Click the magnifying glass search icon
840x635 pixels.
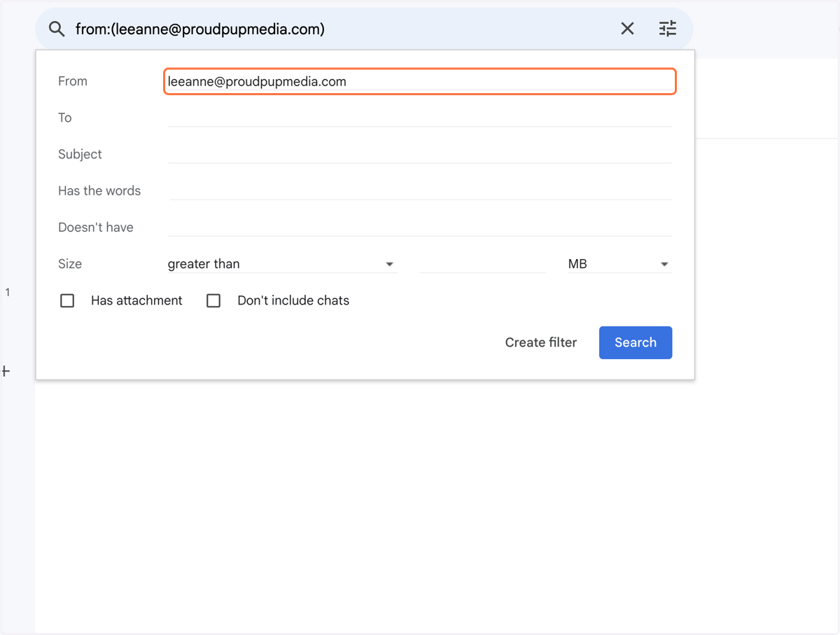coord(57,29)
